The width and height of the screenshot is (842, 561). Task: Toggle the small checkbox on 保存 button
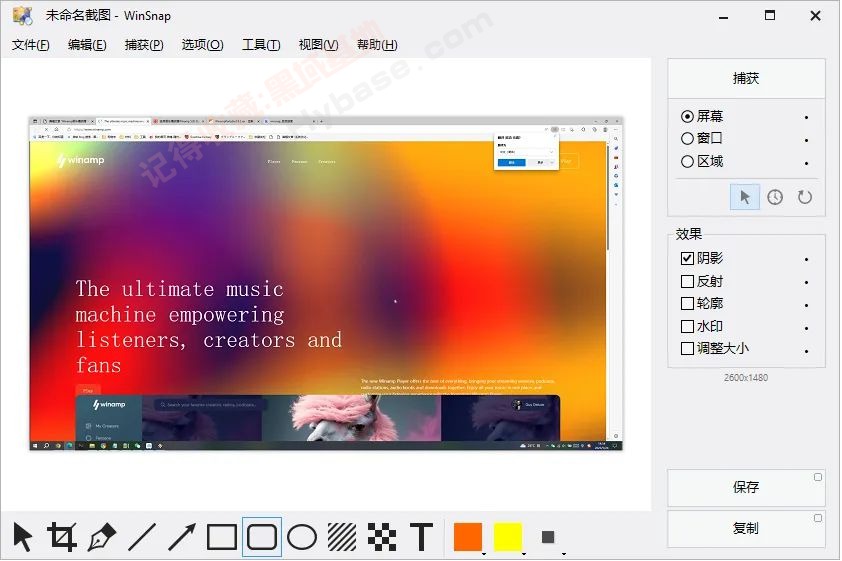pos(818,477)
